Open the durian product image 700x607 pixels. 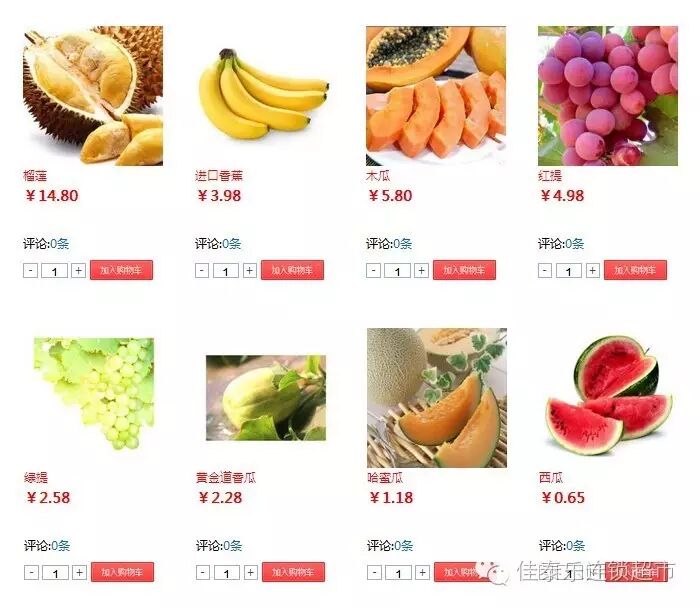[x=93, y=96]
